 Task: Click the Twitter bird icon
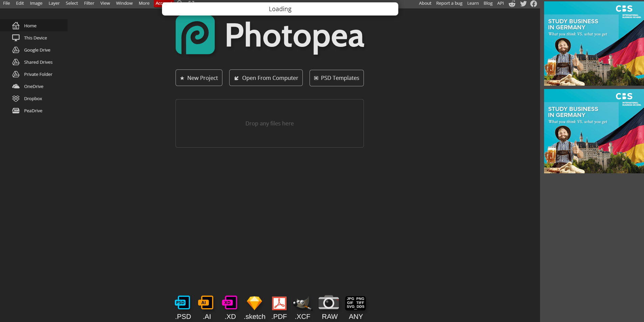coord(524,4)
